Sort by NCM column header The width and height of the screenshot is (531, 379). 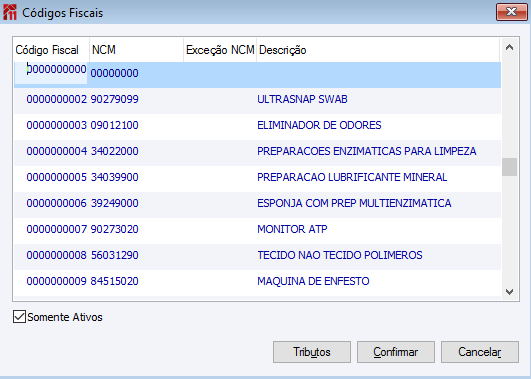coord(136,50)
